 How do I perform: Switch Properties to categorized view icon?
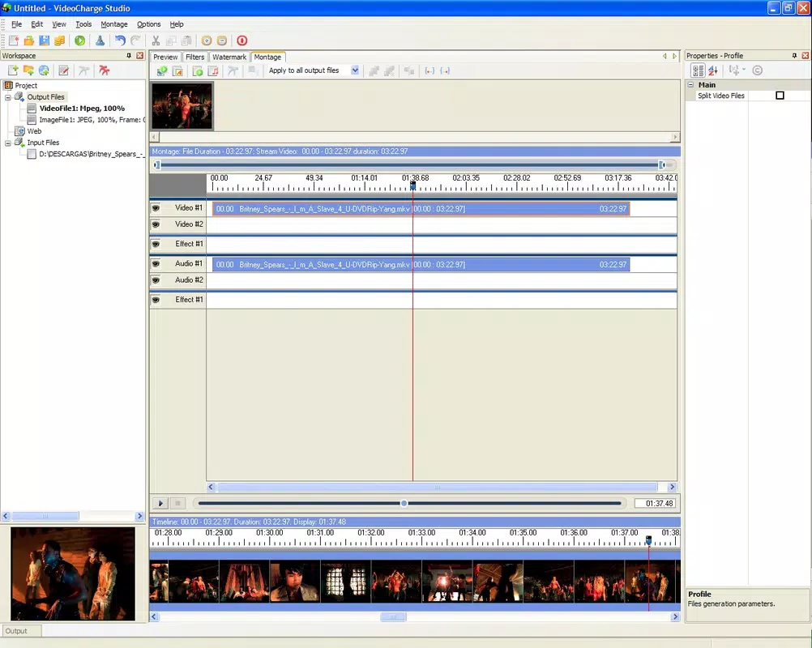(698, 70)
